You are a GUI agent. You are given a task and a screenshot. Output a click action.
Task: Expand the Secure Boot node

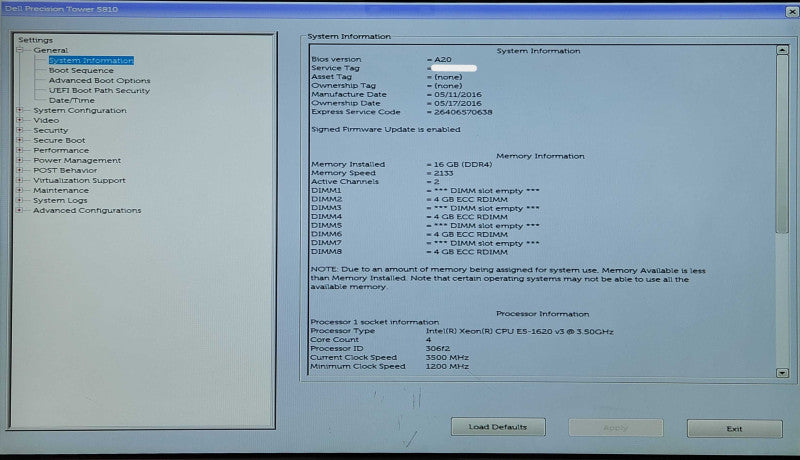click(20, 140)
